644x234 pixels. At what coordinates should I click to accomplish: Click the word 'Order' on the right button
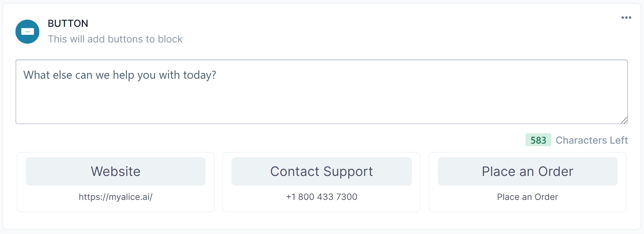[x=555, y=171]
